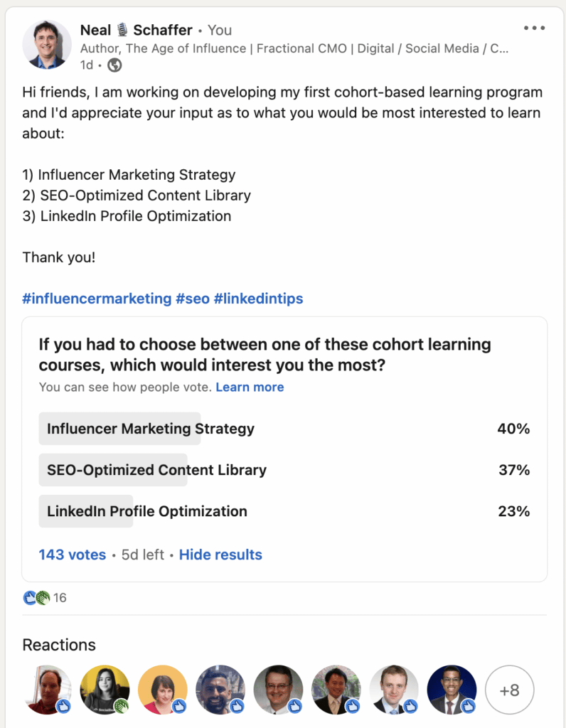Click the globe visibility icon below the timestamp
The width and height of the screenshot is (566, 728).
pos(114,65)
